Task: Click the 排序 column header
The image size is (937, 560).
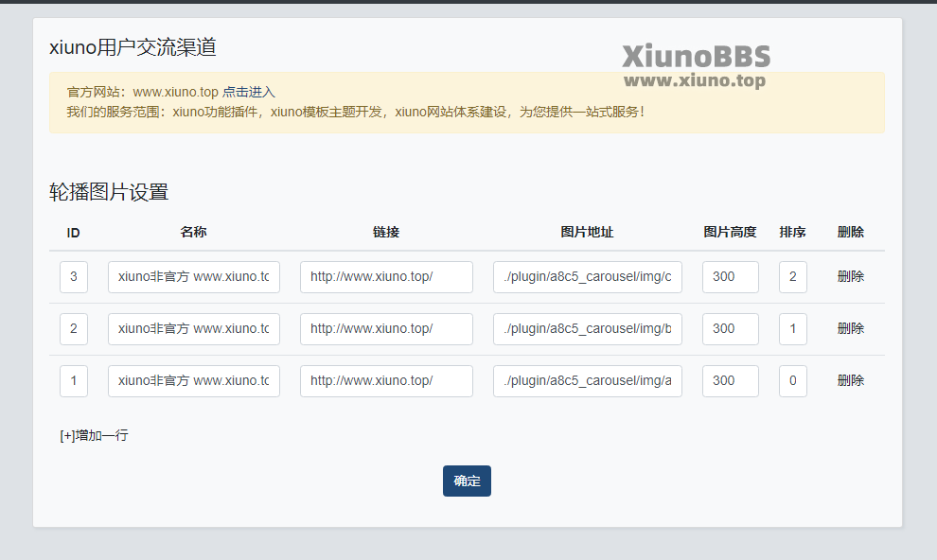Action: click(x=792, y=233)
